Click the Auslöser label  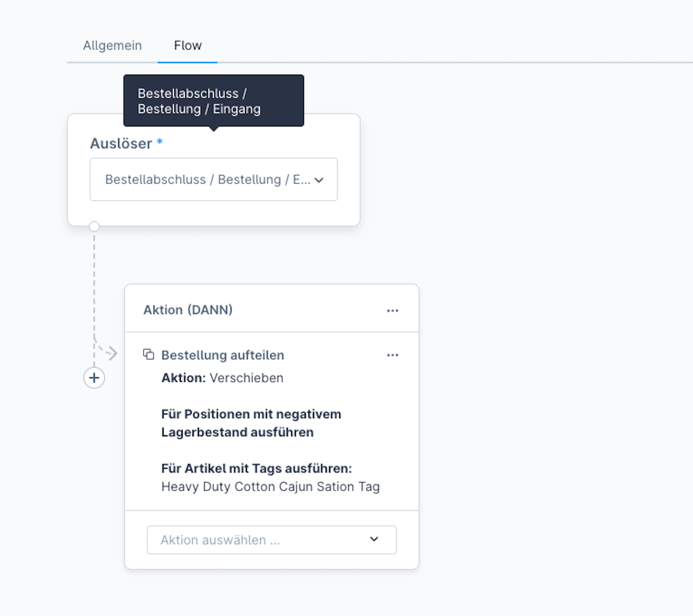(x=121, y=143)
